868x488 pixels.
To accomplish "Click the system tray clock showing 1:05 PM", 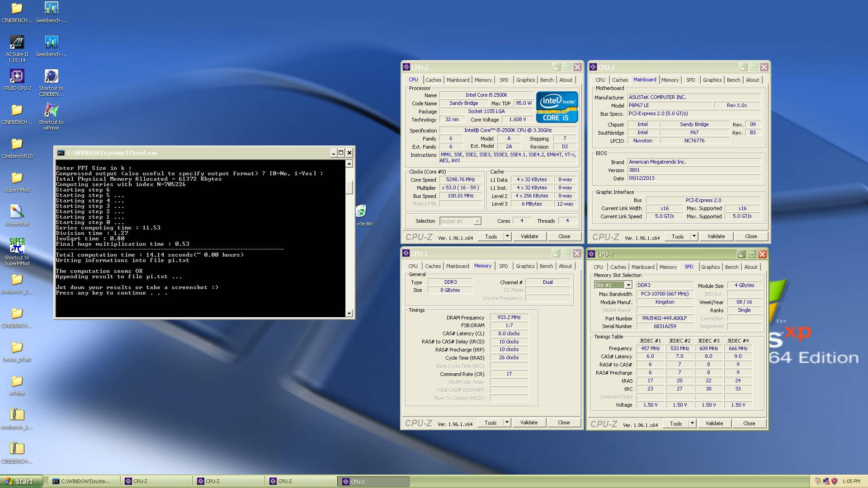I will [851, 481].
